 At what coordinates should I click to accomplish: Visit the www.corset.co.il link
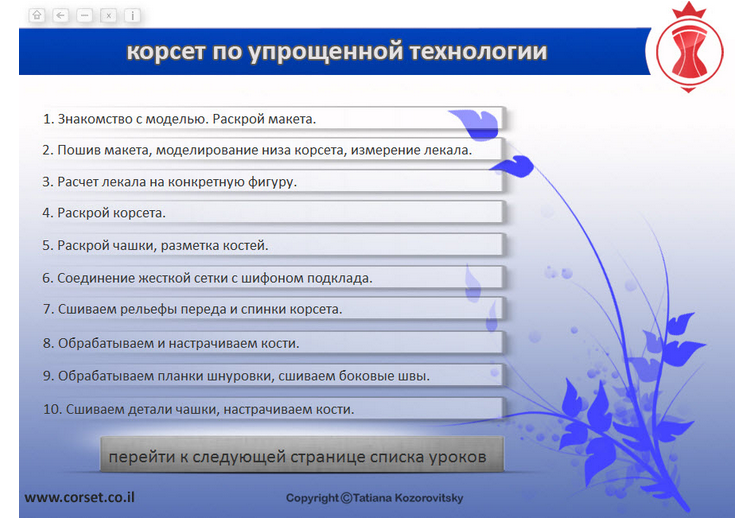pos(80,497)
